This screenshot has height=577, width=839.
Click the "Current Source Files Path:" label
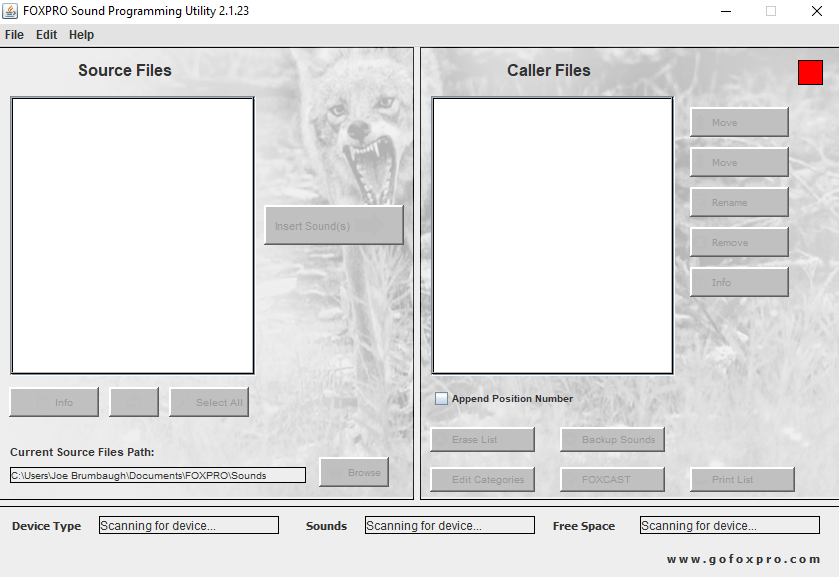pos(82,452)
